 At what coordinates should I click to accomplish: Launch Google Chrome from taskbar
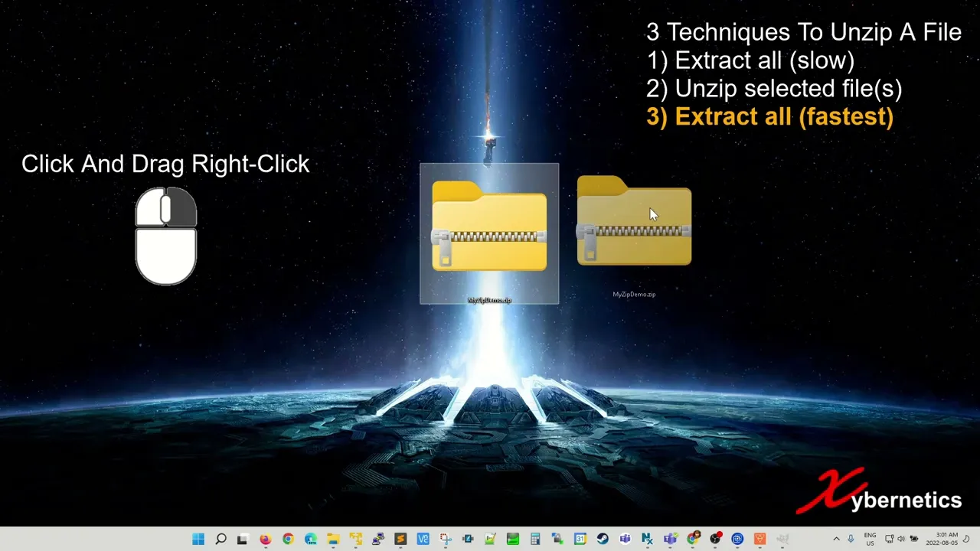coord(288,539)
